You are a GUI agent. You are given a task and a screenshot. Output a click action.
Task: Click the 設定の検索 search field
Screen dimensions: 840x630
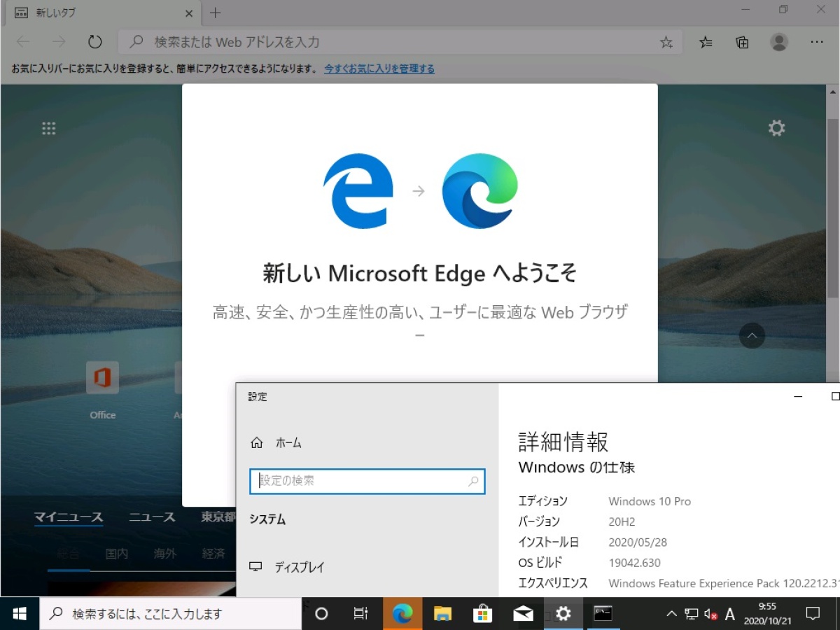[x=367, y=481]
